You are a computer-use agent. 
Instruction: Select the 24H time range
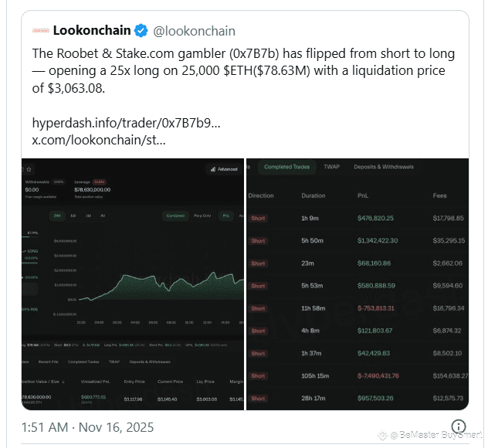pos(57,216)
